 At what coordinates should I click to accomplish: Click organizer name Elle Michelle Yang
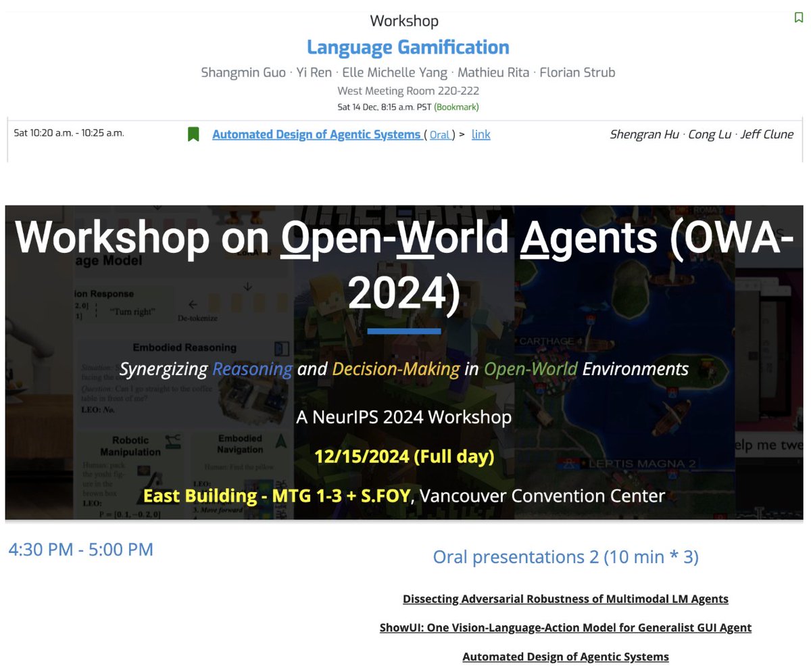(395, 72)
